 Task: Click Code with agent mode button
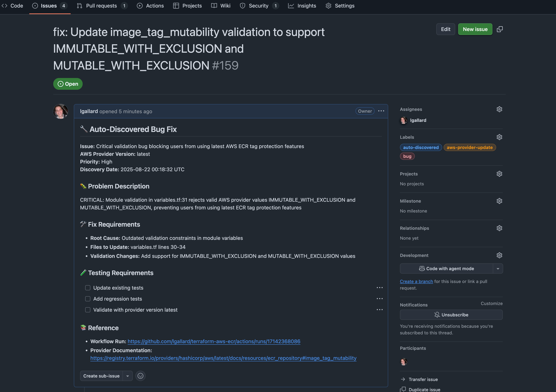click(x=447, y=269)
